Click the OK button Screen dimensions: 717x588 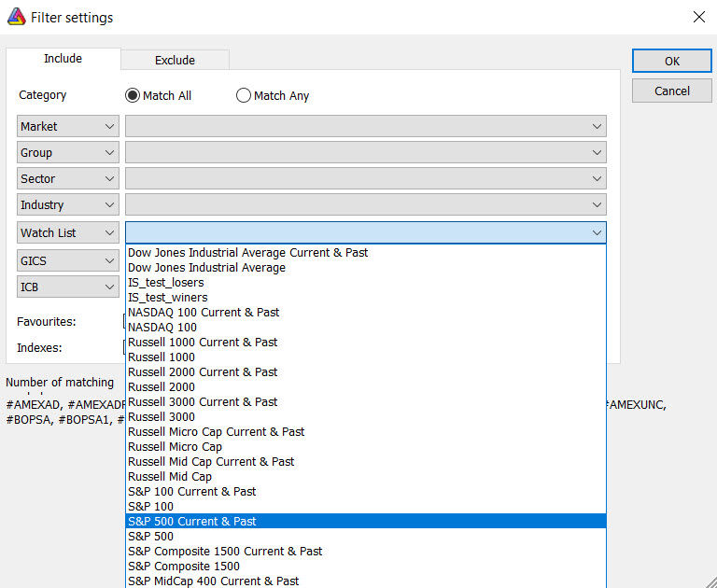(x=671, y=61)
